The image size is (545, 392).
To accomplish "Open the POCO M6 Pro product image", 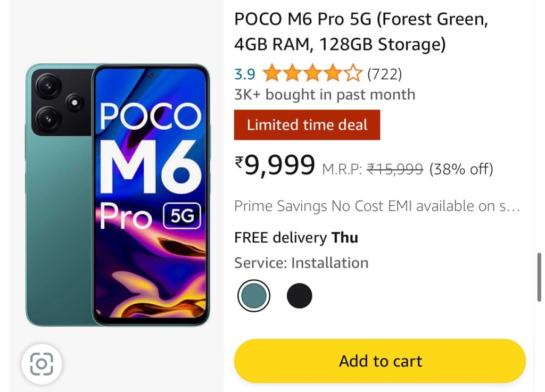I will point(118,195).
